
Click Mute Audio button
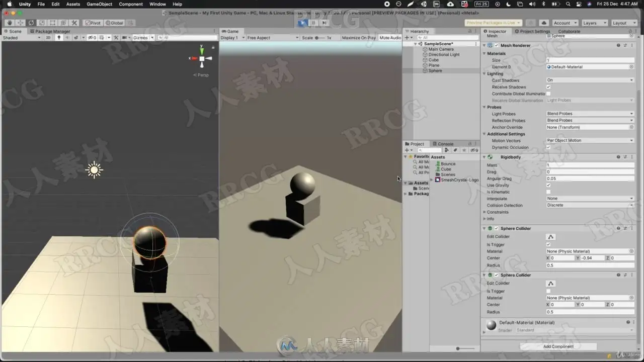pos(390,38)
